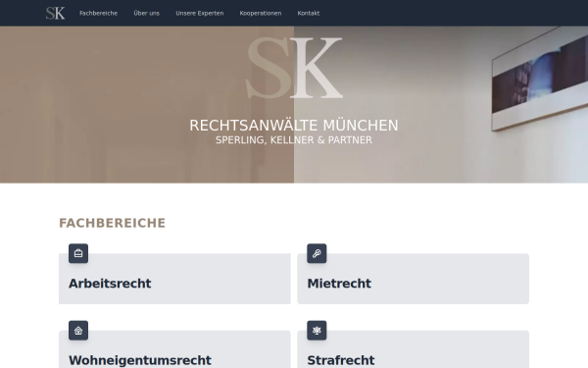Click the SK logo in the navigation bar
Image resolution: width=588 pixels, height=368 pixels.
(56, 13)
